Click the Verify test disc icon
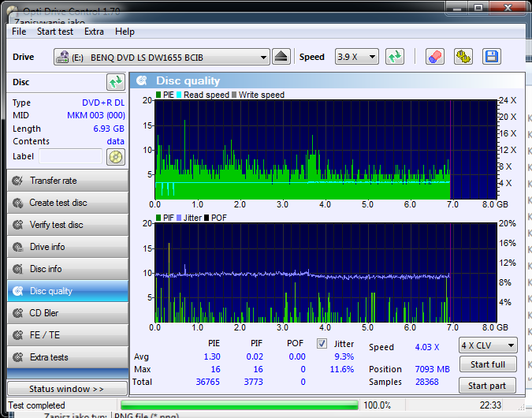Screen dimensions: 532x418 point(17,225)
